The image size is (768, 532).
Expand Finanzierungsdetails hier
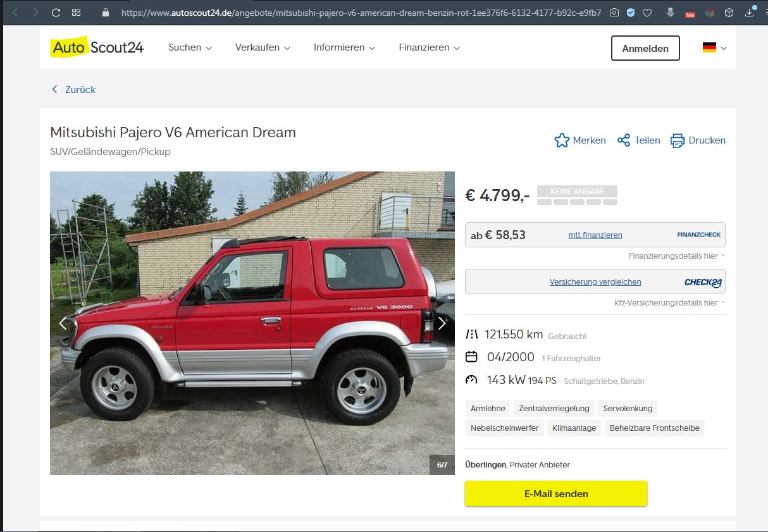coord(676,256)
